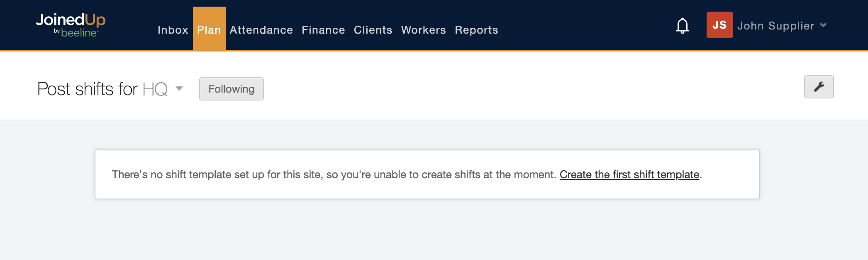
Task: Click the 'by beeline' sub-logo text
Action: pyautogui.click(x=76, y=33)
